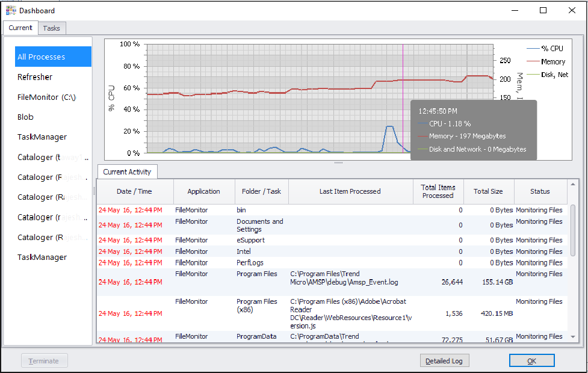
Task: Click the Total Items Processed header
Action: 438,191
